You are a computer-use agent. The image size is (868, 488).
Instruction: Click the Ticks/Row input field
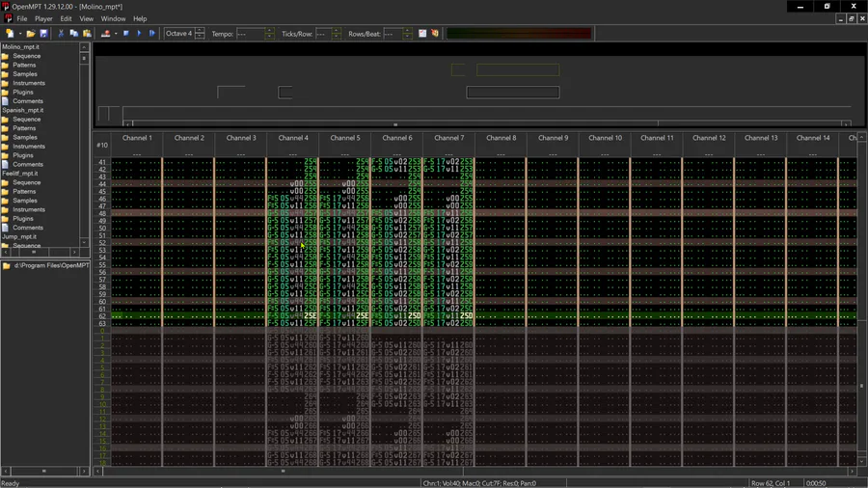click(323, 34)
